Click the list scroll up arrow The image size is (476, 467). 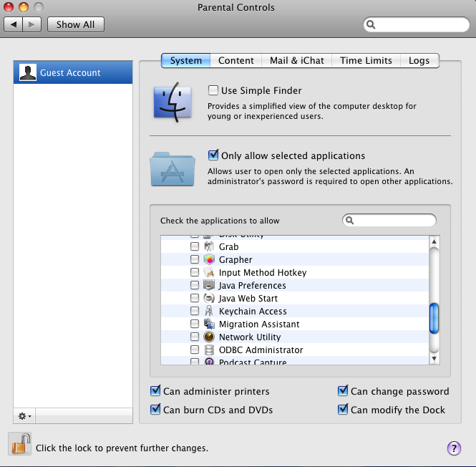click(x=434, y=241)
